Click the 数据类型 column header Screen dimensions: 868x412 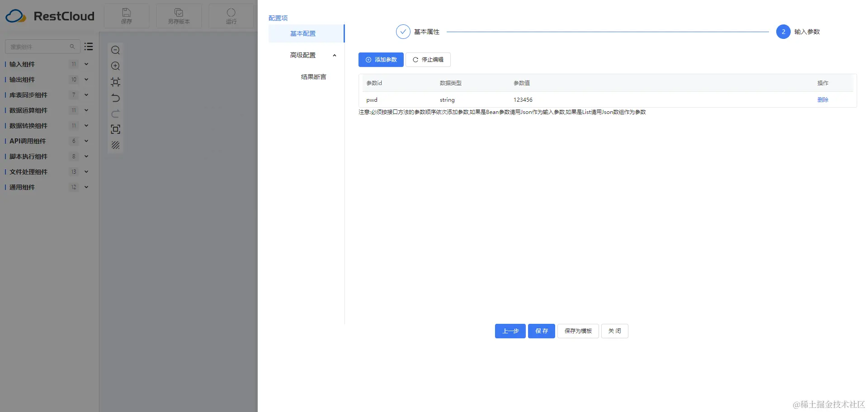tap(451, 83)
